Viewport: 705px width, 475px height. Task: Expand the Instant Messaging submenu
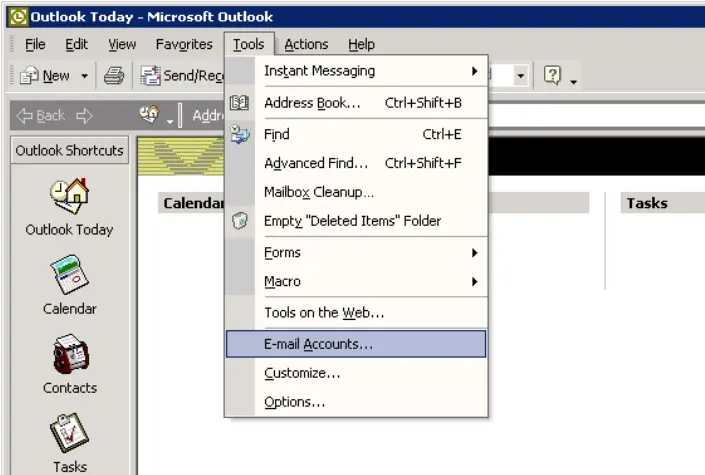click(x=356, y=71)
